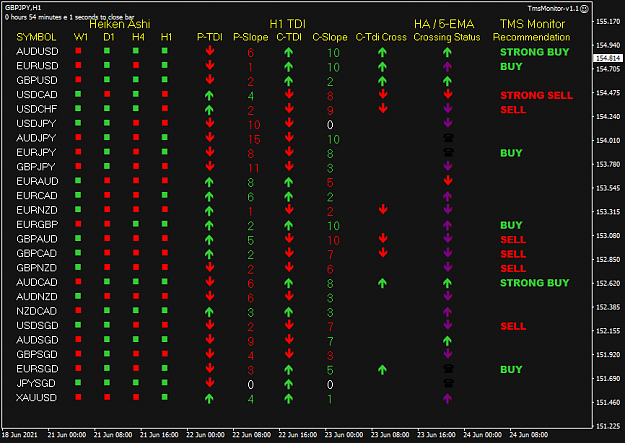Click AUDCAD green C-Tdi Cross up arrow
Image resolution: width=625 pixels, height=443 pixels.
pos(382,283)
